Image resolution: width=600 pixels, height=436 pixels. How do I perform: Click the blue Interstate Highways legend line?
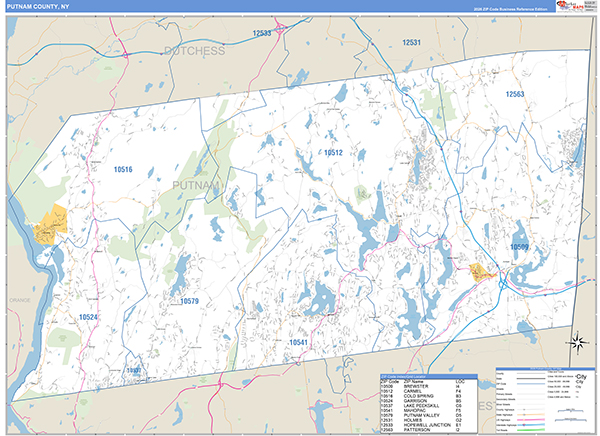point(531,425)
